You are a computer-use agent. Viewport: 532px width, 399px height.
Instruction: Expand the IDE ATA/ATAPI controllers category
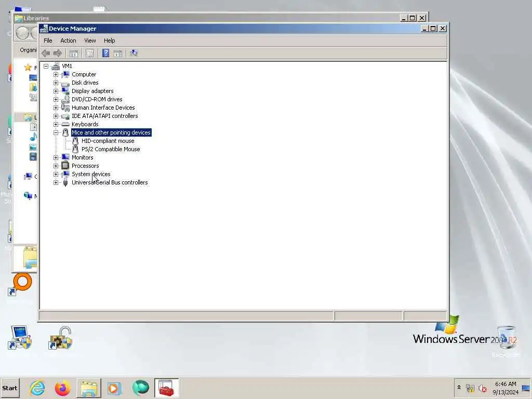tap(56, 116)
